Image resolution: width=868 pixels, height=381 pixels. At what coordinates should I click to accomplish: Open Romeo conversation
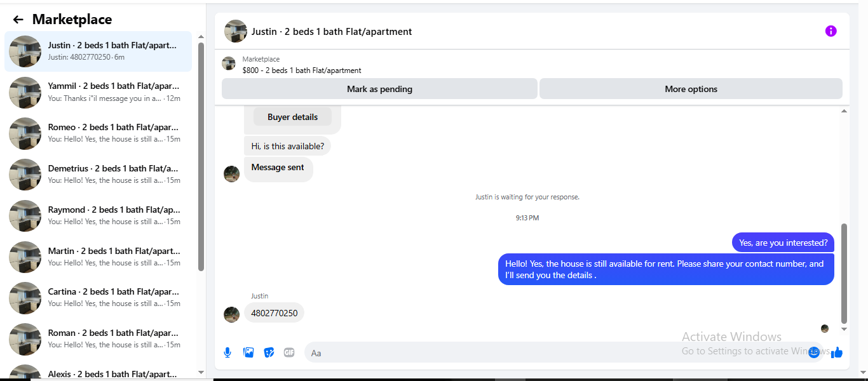(x=98, y=133)
